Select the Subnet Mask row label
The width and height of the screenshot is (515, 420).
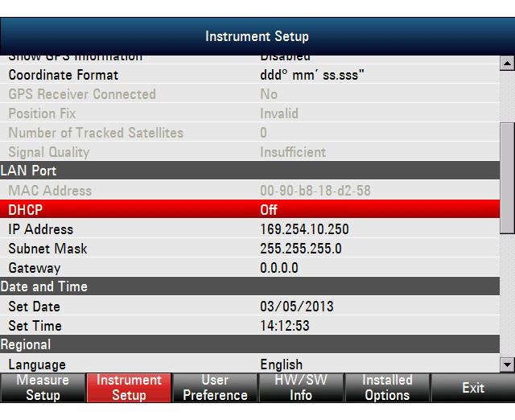48,249
